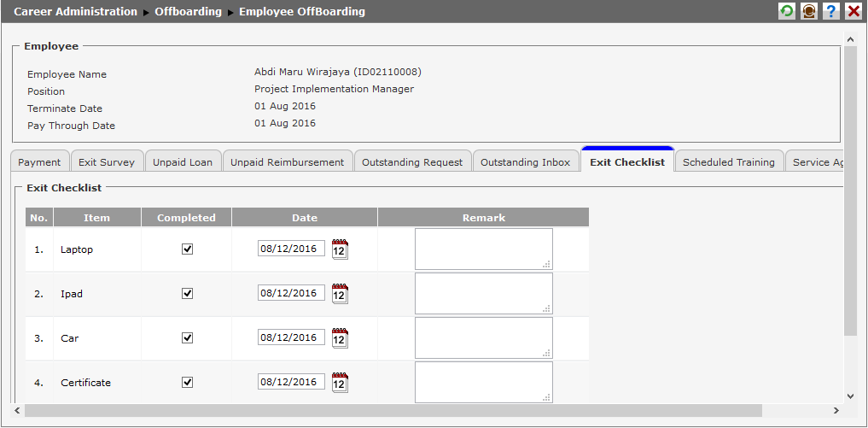Switch to Outstanding Inbox tab
Image resolution: width=868 pixels, height=428 pixels.
(526, 161)
